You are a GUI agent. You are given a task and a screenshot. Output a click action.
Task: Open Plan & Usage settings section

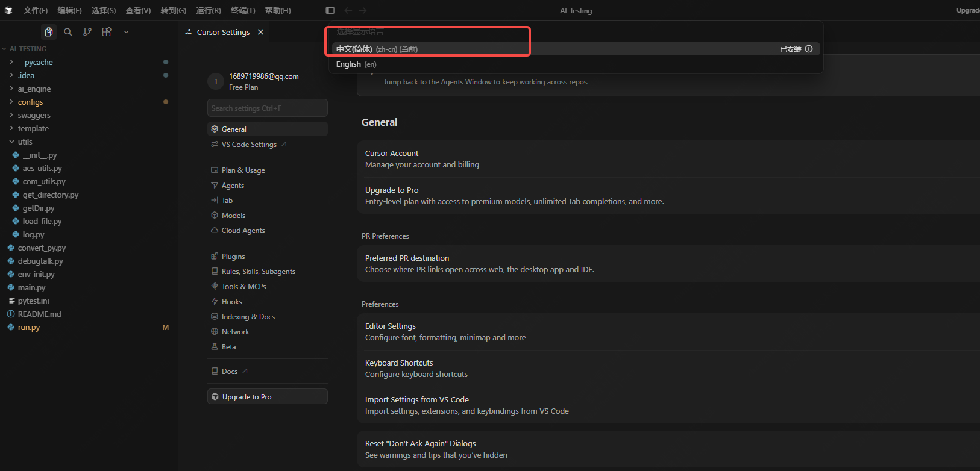[x=268, y=170]
